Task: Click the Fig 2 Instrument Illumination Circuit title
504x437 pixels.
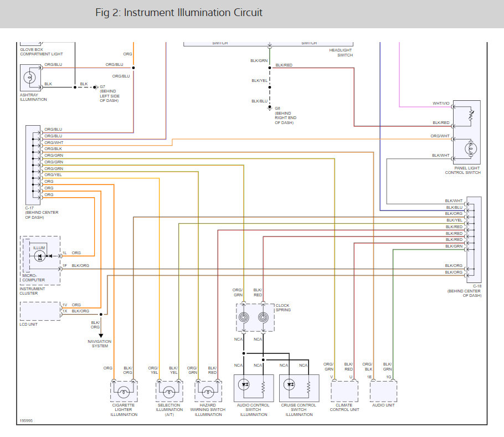Action: pos(179,13)
